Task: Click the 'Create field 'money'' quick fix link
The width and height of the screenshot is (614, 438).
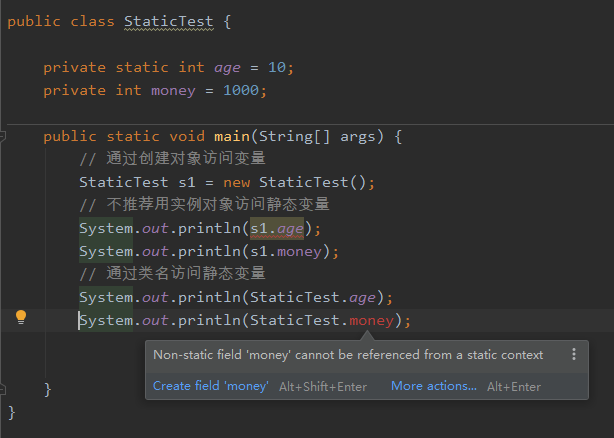Action: pyautogui.click(x=211, y=386)
